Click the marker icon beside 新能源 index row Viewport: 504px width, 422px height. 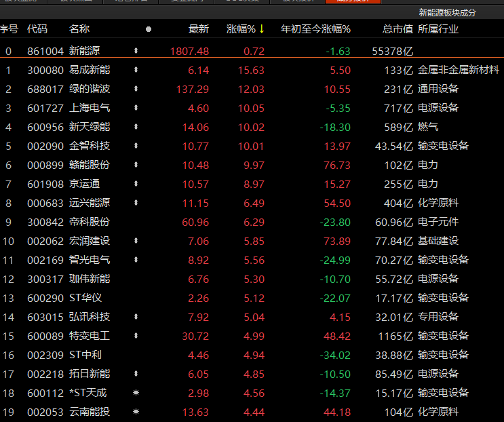tap(136, 51)
